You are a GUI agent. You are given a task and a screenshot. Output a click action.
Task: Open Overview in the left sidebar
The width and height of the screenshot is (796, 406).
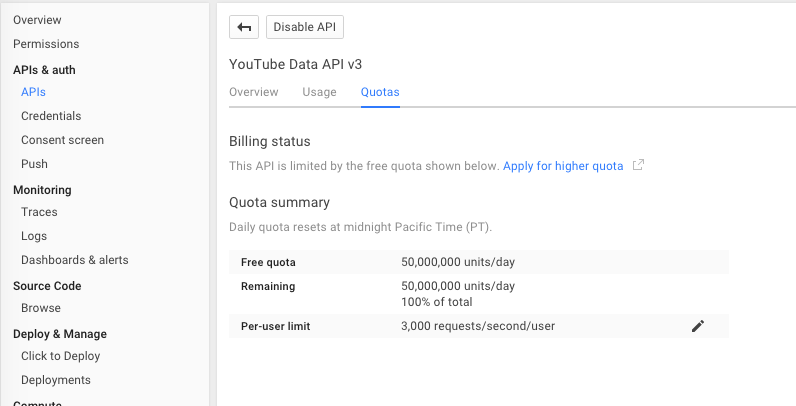point(37,20)
